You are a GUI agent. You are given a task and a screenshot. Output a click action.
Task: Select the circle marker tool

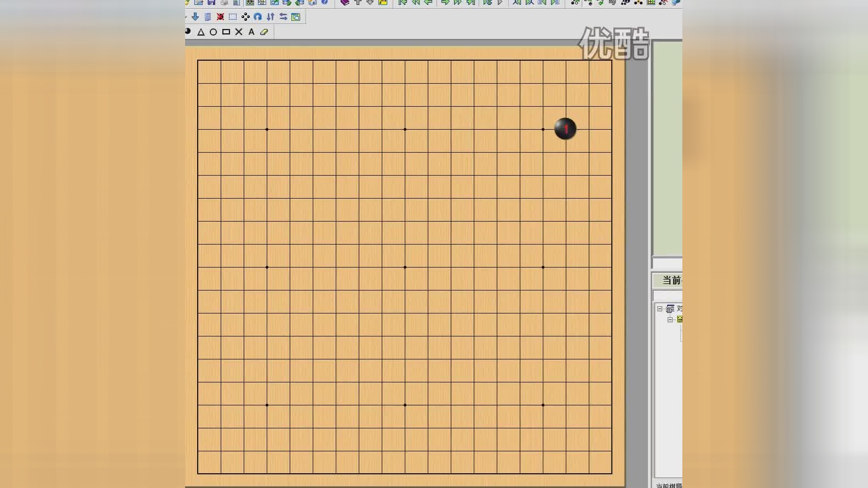pos(214,32)
